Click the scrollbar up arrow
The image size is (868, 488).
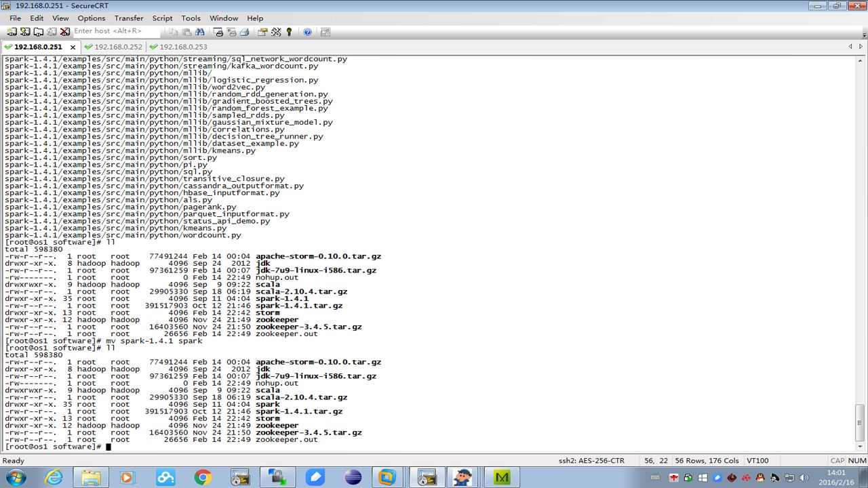click(861, 60)
